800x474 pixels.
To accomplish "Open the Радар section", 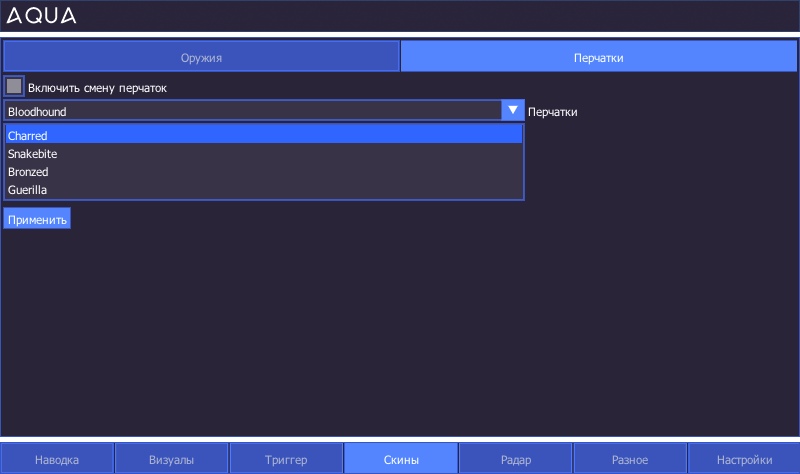I will pyautogui.click(x=515, y=459).
